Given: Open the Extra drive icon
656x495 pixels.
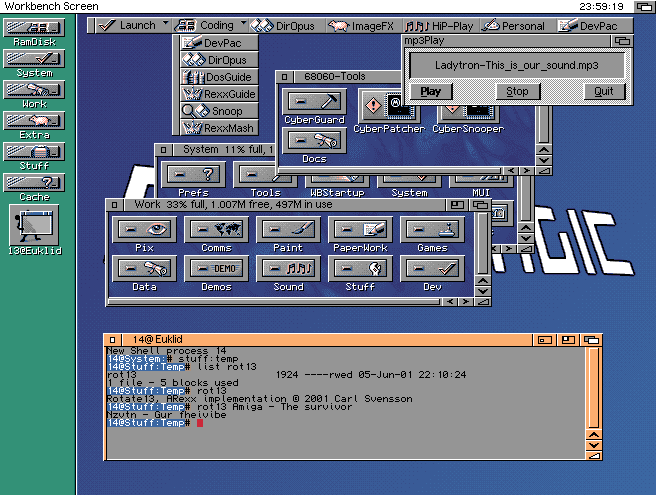Looking at the screenshot, I should coord(34,121).
